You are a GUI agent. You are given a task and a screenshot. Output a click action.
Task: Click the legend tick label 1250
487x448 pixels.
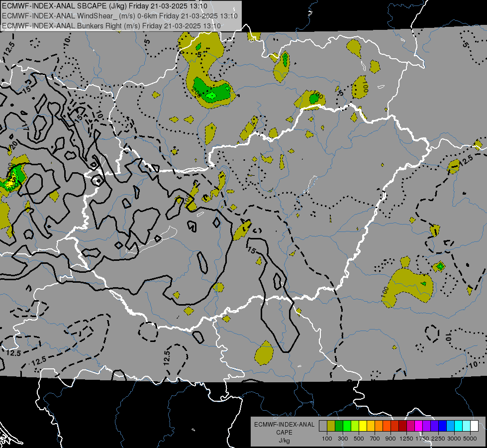coord(406,439)
